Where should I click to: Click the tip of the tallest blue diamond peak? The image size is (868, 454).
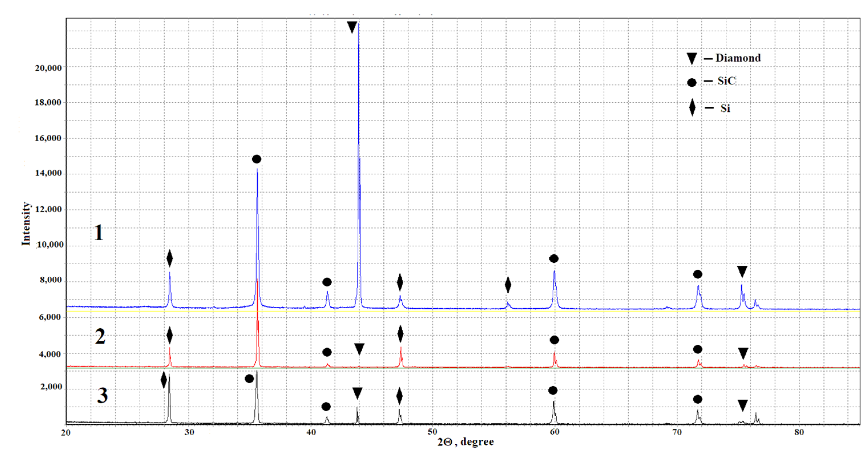[358, 24]
